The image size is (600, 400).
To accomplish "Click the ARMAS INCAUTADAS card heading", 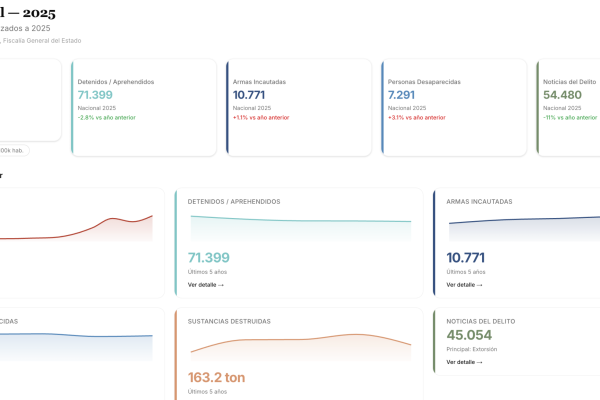I will pyautogui.click(x=479, y=202).
